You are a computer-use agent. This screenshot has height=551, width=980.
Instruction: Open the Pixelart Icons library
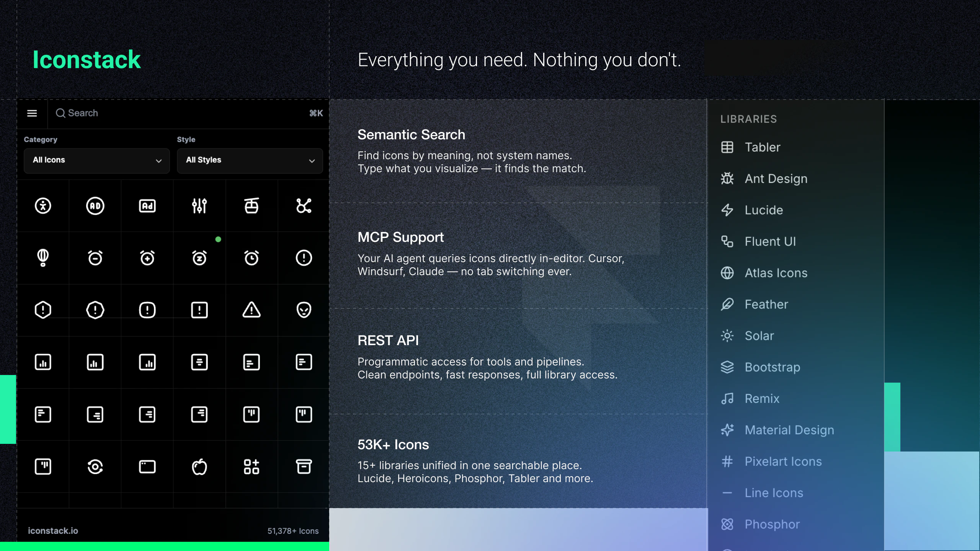(771, 461)
